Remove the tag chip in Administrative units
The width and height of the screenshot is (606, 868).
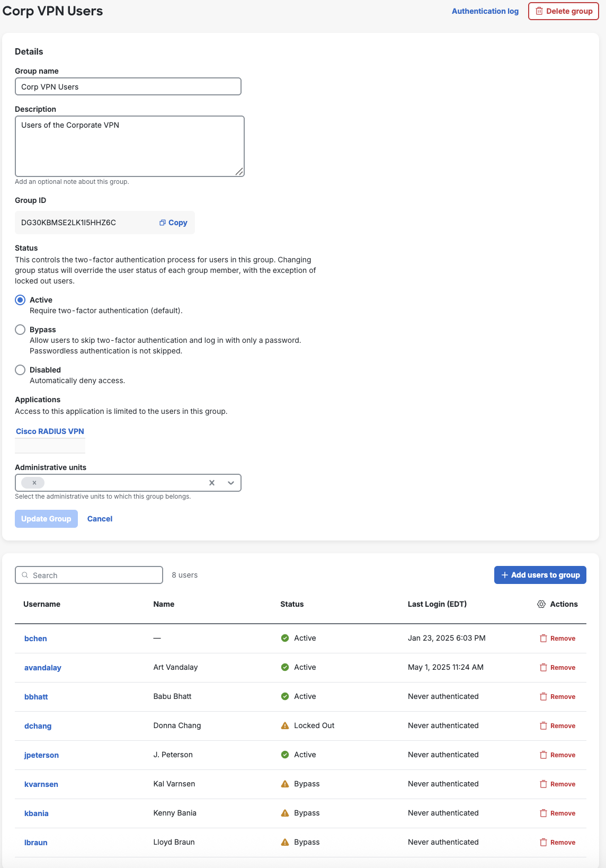[x=34, y=483]
